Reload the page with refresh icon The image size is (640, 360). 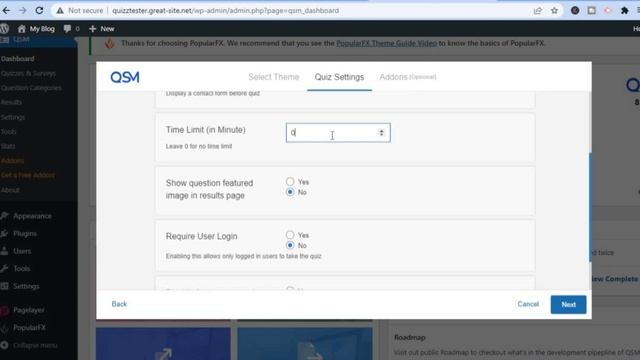point(39,11)
